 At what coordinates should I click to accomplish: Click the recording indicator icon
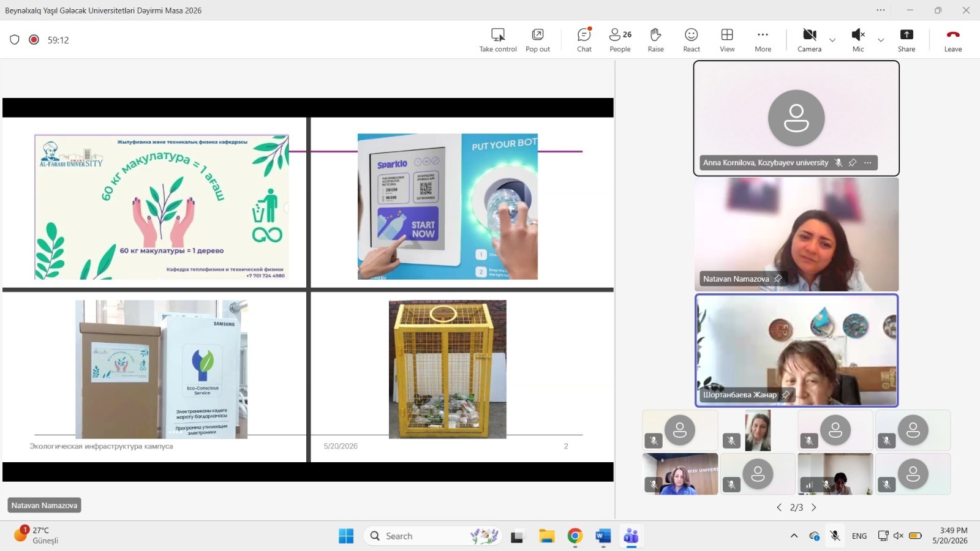(34, 40)
